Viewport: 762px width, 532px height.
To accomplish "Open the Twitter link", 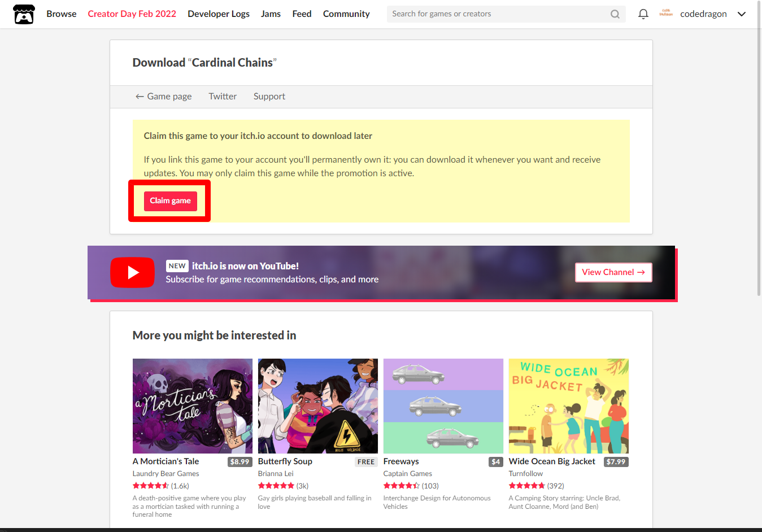I will 223,97.
